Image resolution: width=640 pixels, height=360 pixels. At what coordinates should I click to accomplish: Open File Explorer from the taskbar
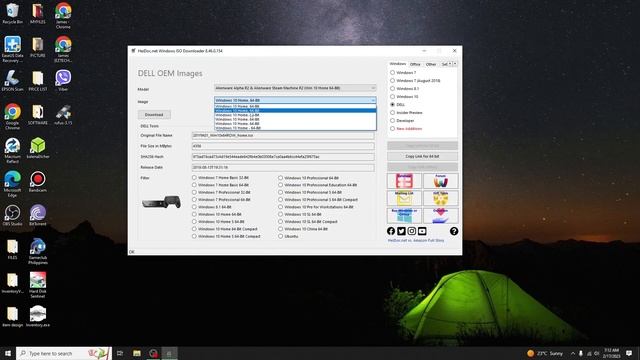(x=137, y=353)
